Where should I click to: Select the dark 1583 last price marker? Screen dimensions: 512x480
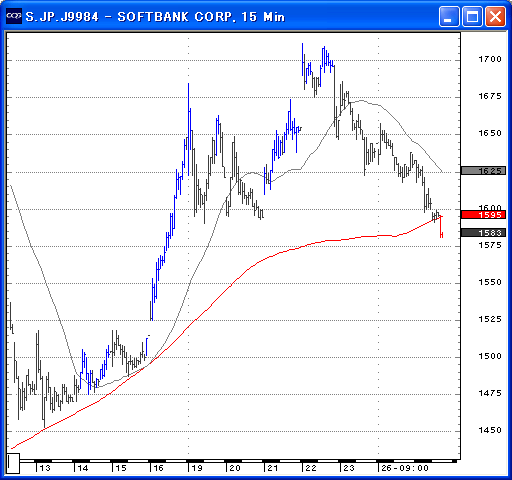tap(483, 233)
